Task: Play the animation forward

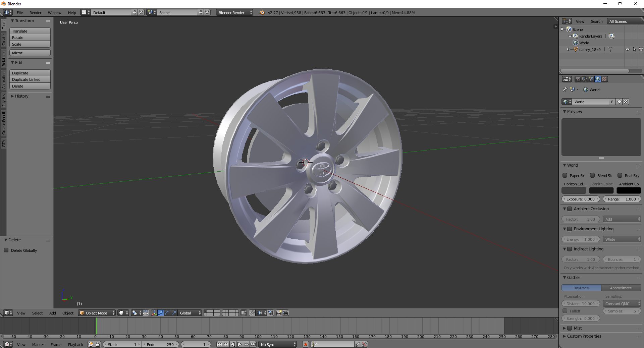Action: click(x=239, y=344)
